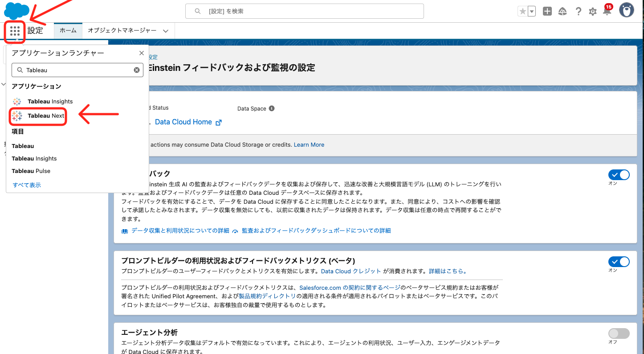Click the external link icon beside Data Cloud Home
This screenshot has width=644, height=354.
(x=219, y=122)
